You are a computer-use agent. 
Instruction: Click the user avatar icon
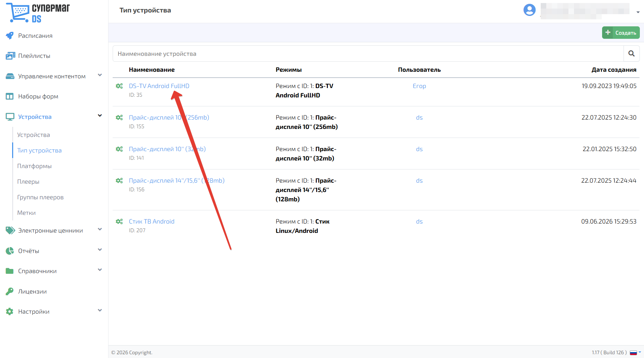tap(529, 10)
